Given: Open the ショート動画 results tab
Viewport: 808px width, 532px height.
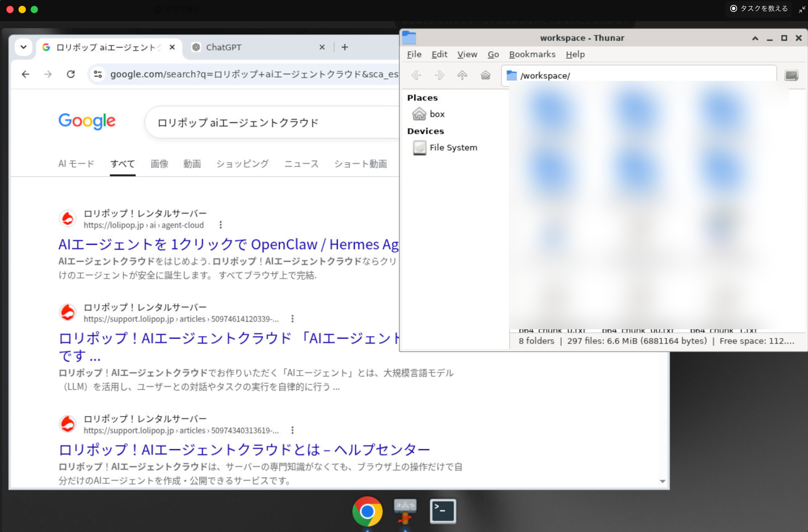Looking at the screenshot, I should (x=360, y=164).
